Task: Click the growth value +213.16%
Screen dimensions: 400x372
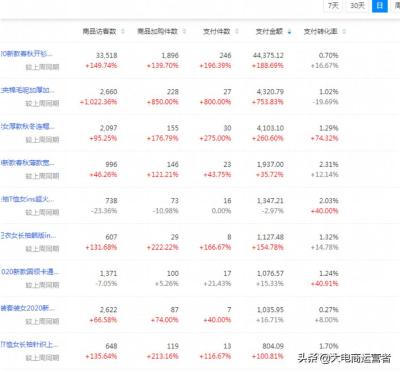Action: click(163, 356)
